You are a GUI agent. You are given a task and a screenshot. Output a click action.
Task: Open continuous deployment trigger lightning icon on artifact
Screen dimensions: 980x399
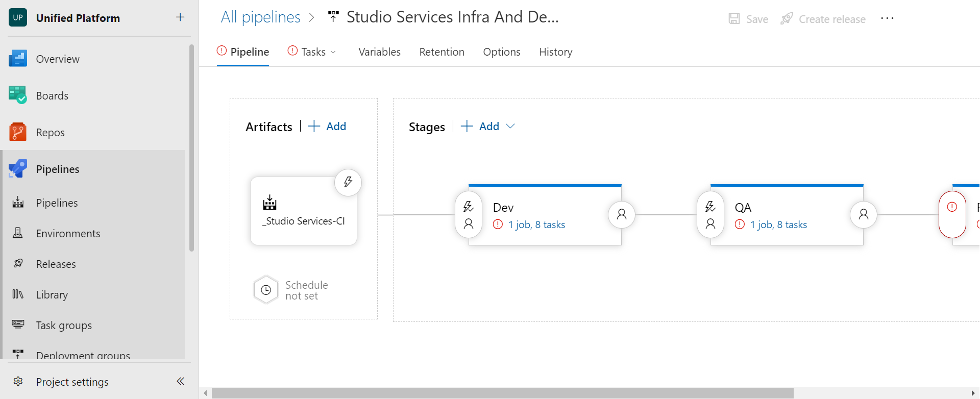pyautogui.click(x=348, y=182)
